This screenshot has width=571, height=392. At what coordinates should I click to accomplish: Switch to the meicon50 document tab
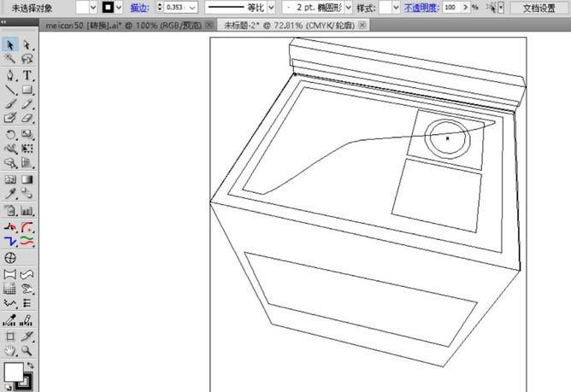click(124, 25)
